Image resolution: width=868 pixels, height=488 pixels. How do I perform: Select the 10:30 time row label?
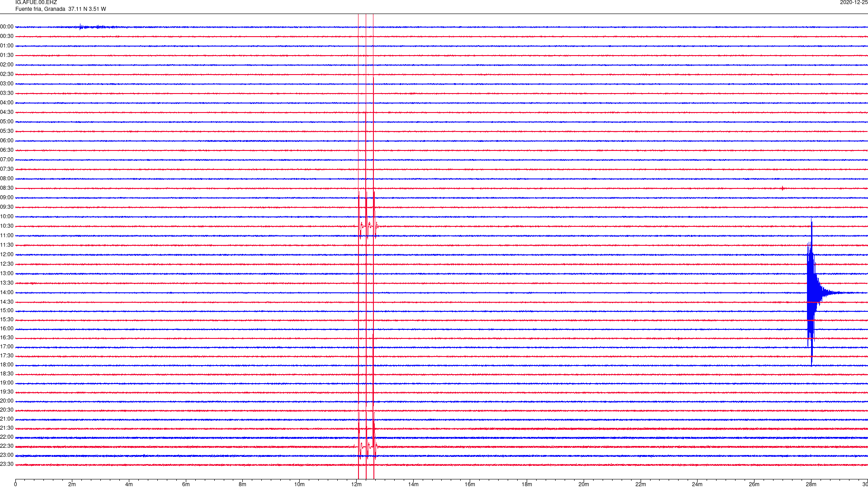(7, 226)
